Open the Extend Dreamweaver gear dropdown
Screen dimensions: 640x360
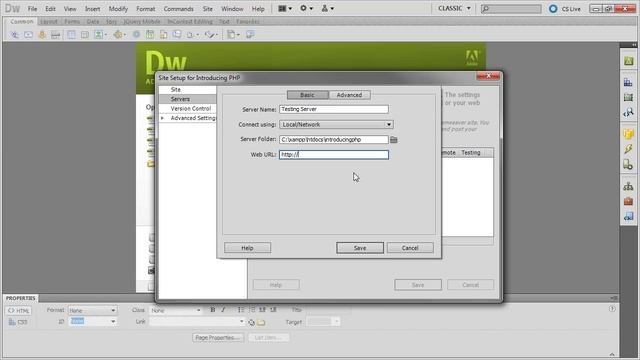pyautogui.click(x=306, y=8)
